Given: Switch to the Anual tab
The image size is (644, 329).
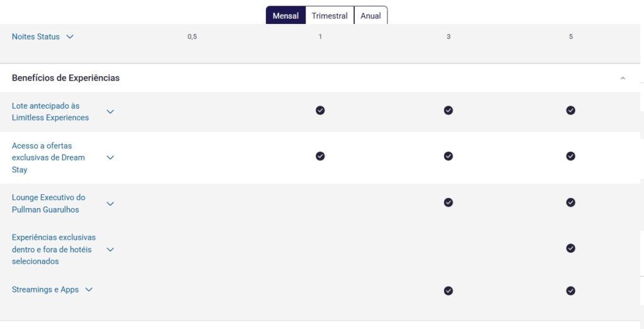Looking at the screenshot, I should click(370, 16).
